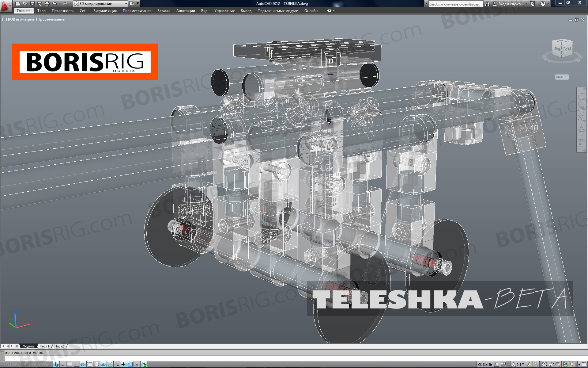Cycle ribbon minimize state button
Screen dimensions: 588x368
click(x=330, y=11)
